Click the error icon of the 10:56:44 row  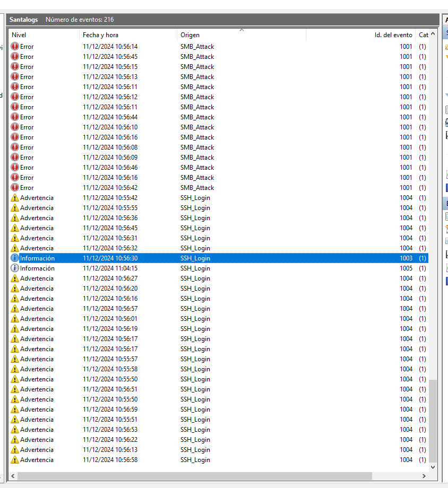(15, 117)
